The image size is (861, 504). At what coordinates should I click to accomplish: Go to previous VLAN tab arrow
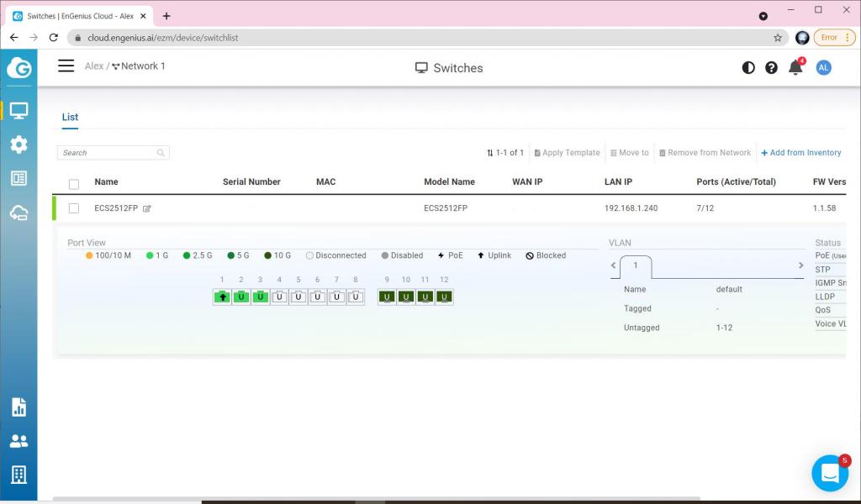coord(613,265)
